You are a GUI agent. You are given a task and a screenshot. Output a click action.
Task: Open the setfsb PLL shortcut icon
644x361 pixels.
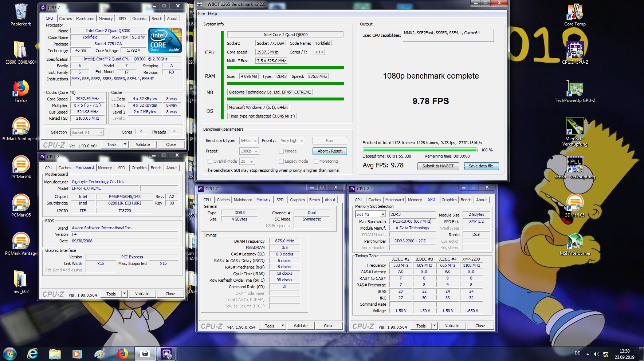tap(575, 164)
